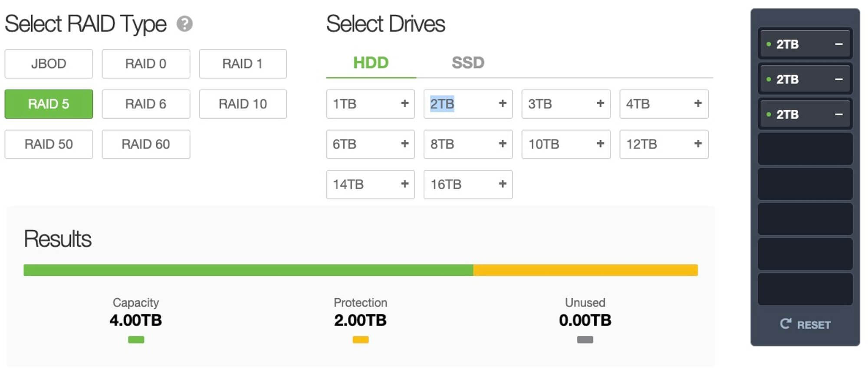Click the yellow Protection legend swatch
Viewport: 868px width, 373px height.
361,340
